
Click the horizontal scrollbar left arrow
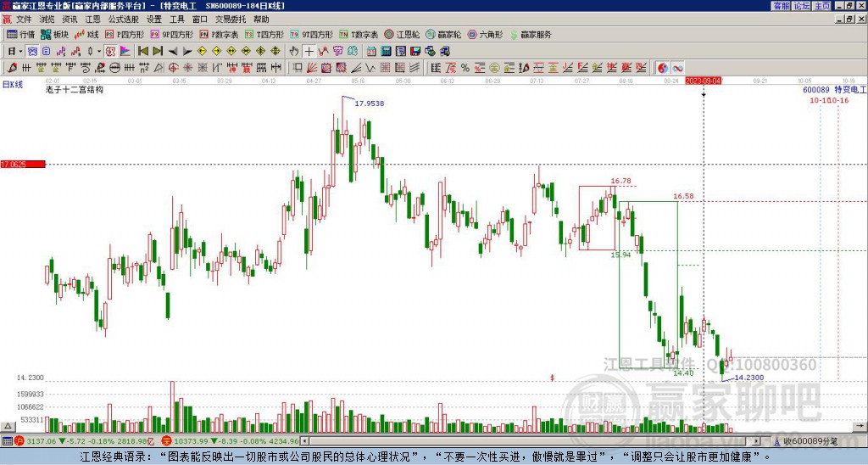pyautogui.click(x=304, y=441)
